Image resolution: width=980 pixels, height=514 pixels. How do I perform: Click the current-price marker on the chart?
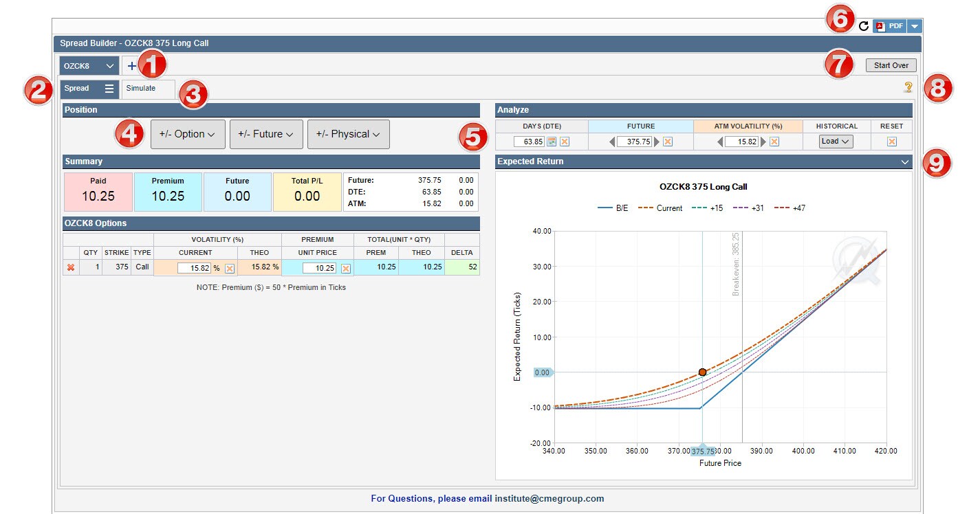click(702, 372)
